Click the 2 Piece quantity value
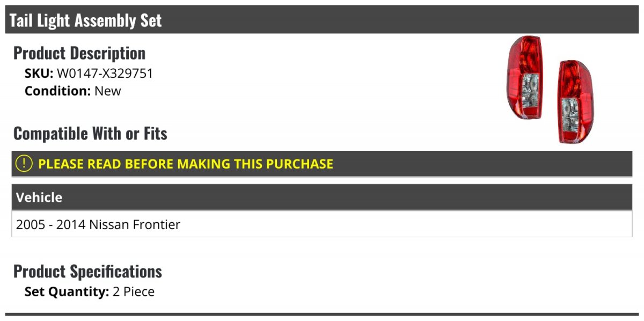 pyautogui.click(x=134, y=292)
